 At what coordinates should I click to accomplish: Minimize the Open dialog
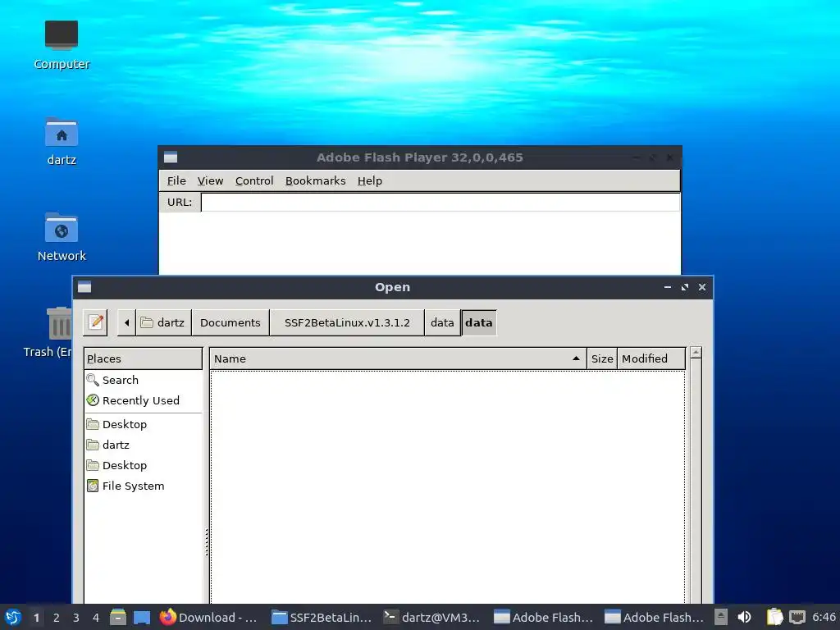(x=668, y=287)
